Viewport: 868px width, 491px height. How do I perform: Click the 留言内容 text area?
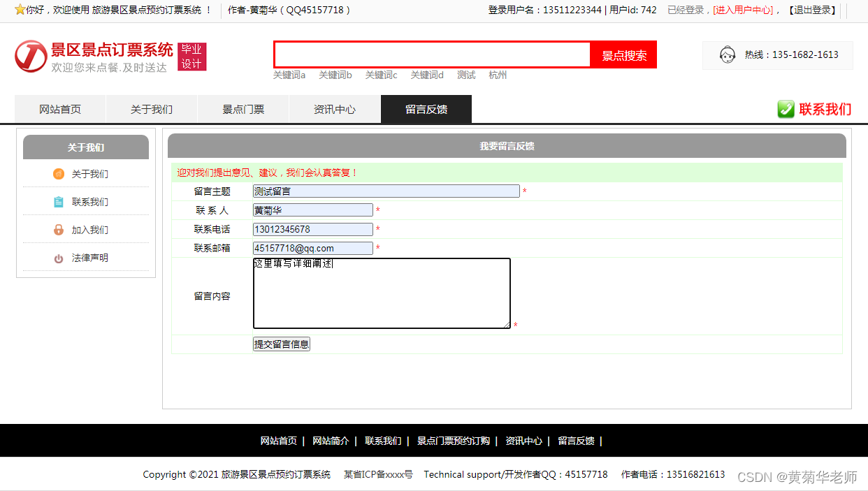[x=382, y=293]
